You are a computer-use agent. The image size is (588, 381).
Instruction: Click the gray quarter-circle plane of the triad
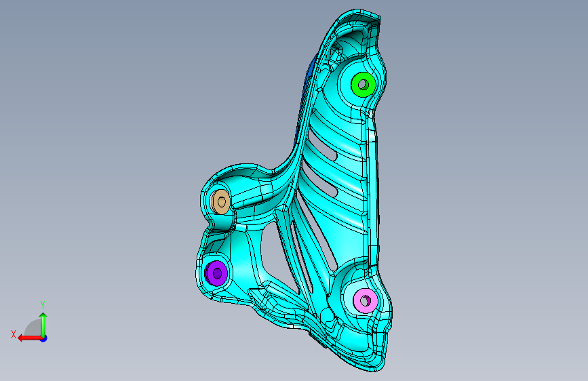click(33, 327)
